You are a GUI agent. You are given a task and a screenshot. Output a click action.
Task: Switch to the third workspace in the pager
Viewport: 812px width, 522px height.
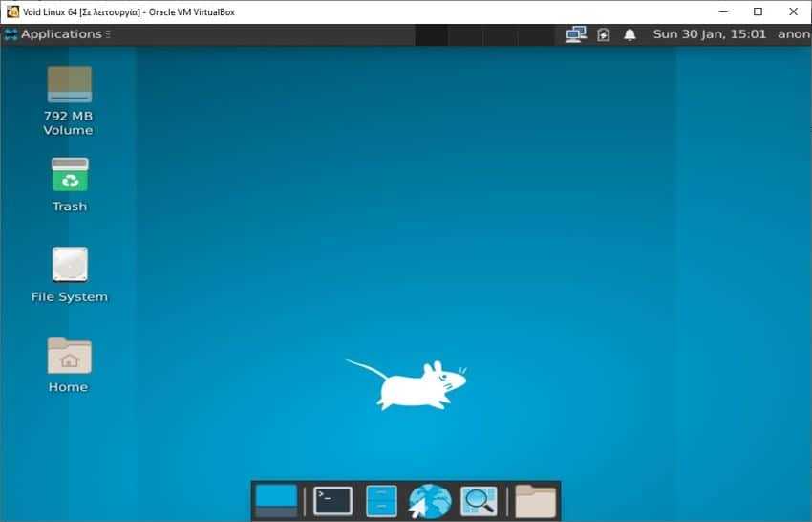click(500, 34)
